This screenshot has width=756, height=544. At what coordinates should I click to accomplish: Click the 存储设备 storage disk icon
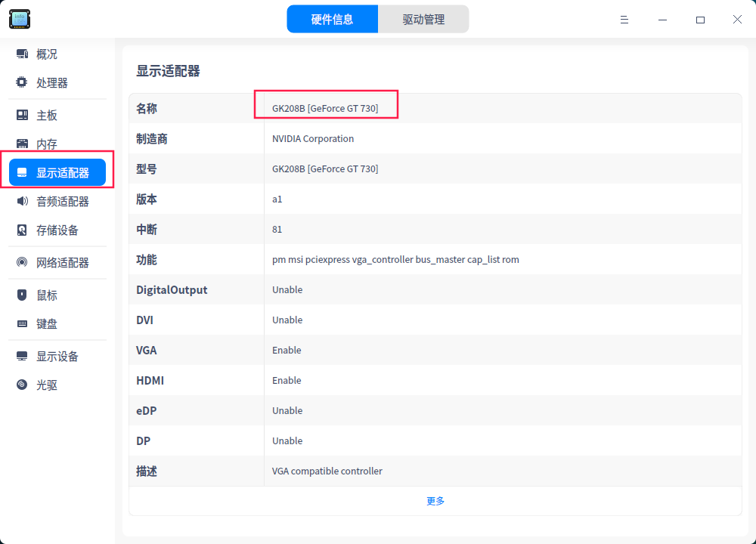click(22, 230)
